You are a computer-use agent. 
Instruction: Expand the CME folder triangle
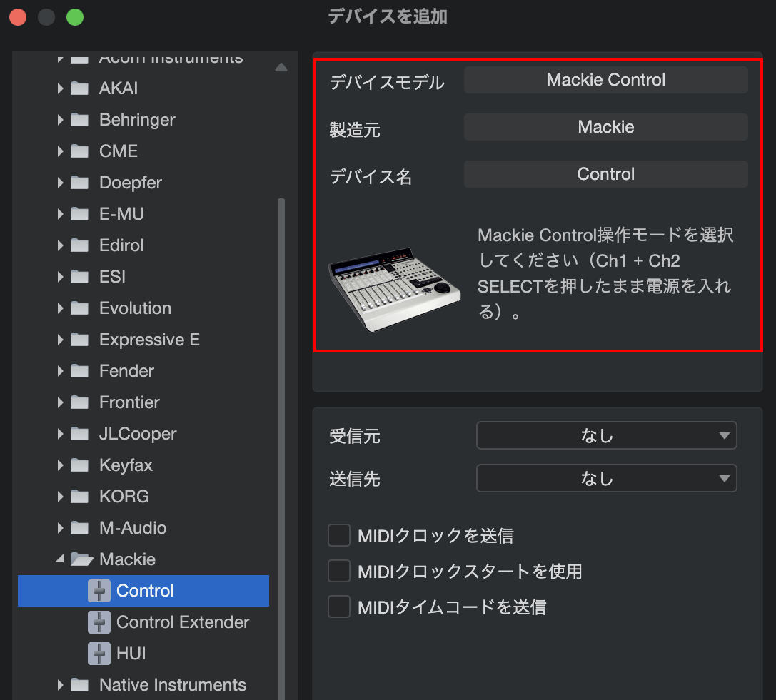click(x=61, y=151)
